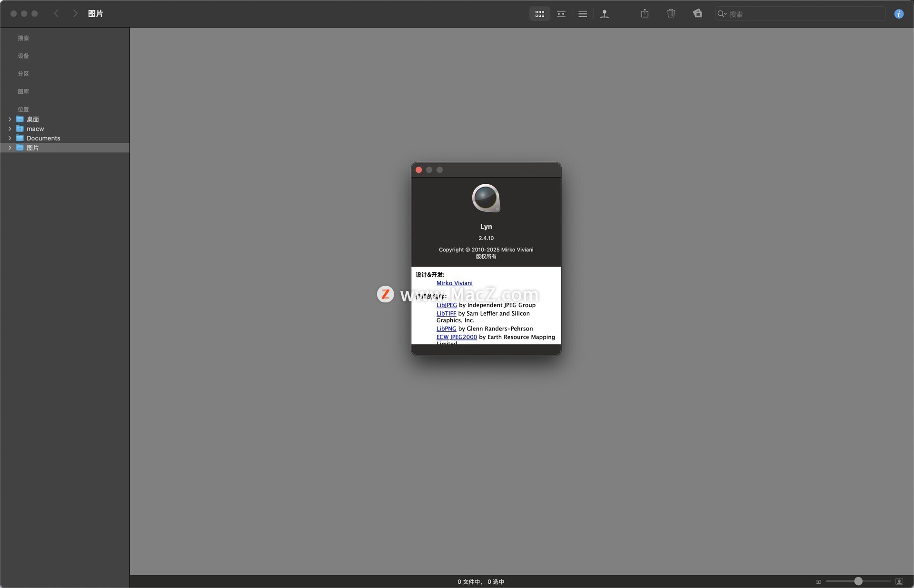The image size is (914, 588).
Task: Click the Lyn app icon in About
Action: (x=486, y=198)
